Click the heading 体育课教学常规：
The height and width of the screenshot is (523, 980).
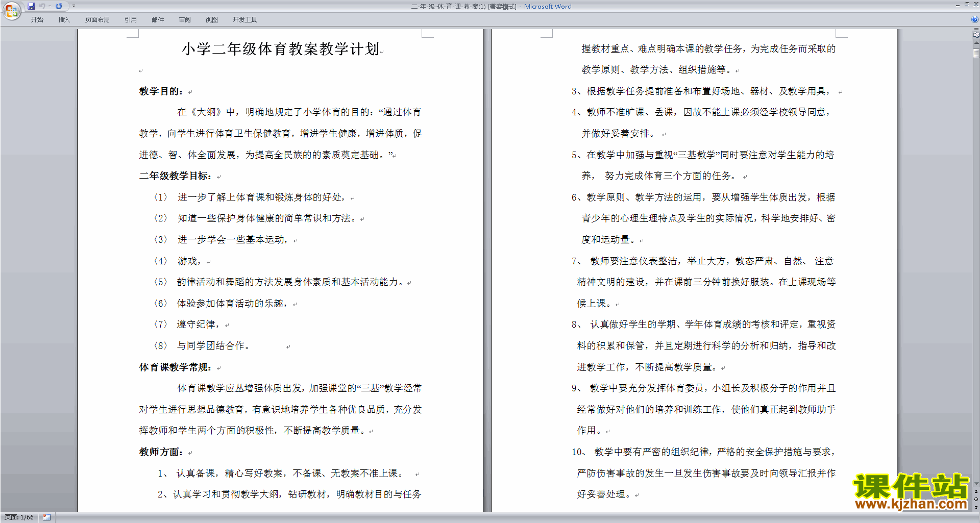176,367
